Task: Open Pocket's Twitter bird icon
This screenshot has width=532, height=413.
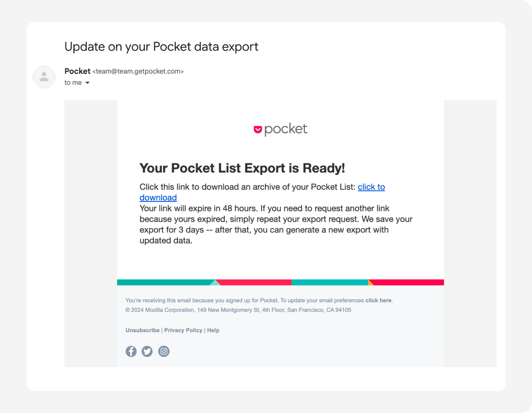Action: pos(147,351)
